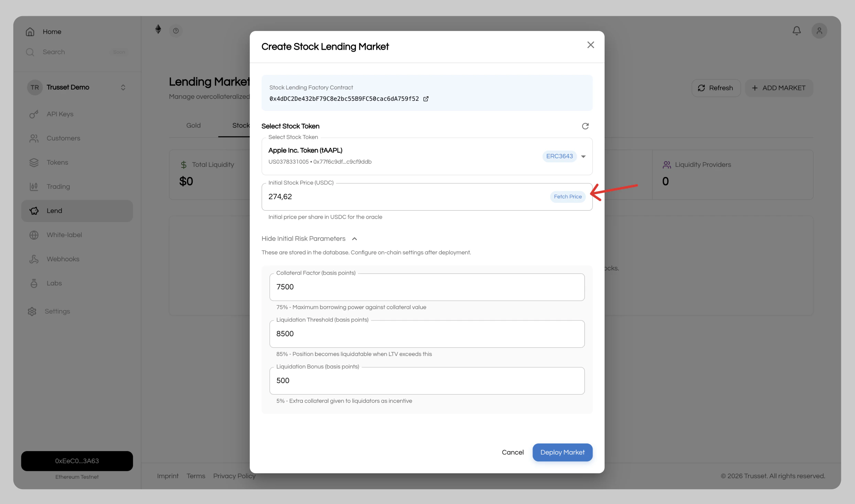Image resolution: width=855 pixels, height=504 pixels.
Task: Open the Trading section icon
Action: tap(34, 187)
